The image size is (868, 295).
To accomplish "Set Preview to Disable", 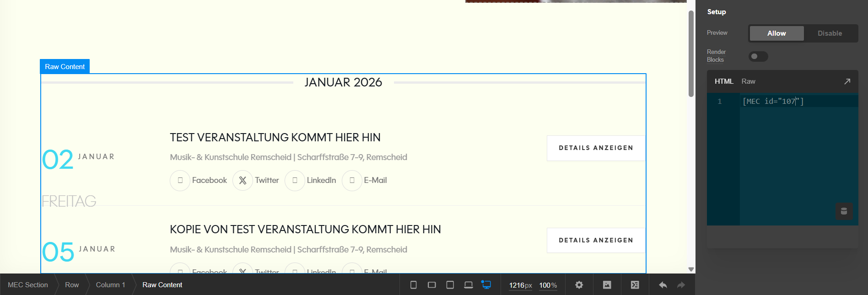I will 830,33.
